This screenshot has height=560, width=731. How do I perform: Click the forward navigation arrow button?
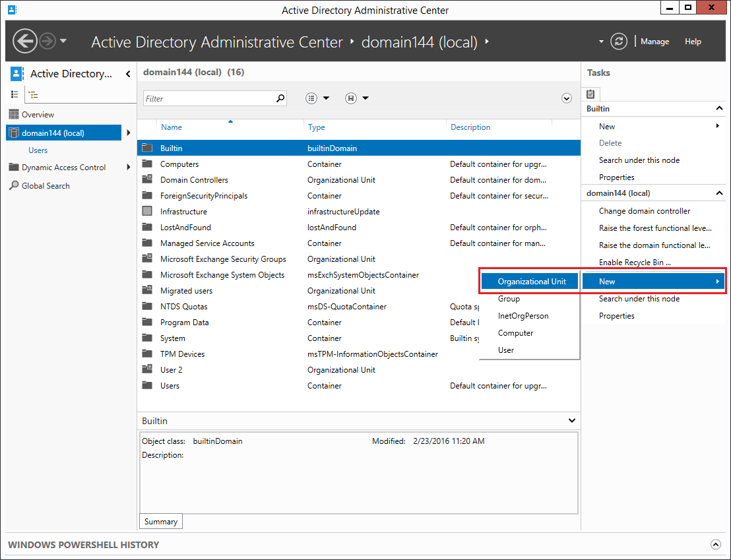(x=47, y=41)
